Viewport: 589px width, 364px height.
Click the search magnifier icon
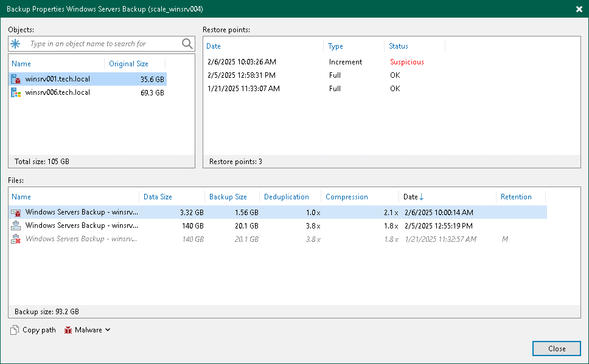(x=186, y=43)
